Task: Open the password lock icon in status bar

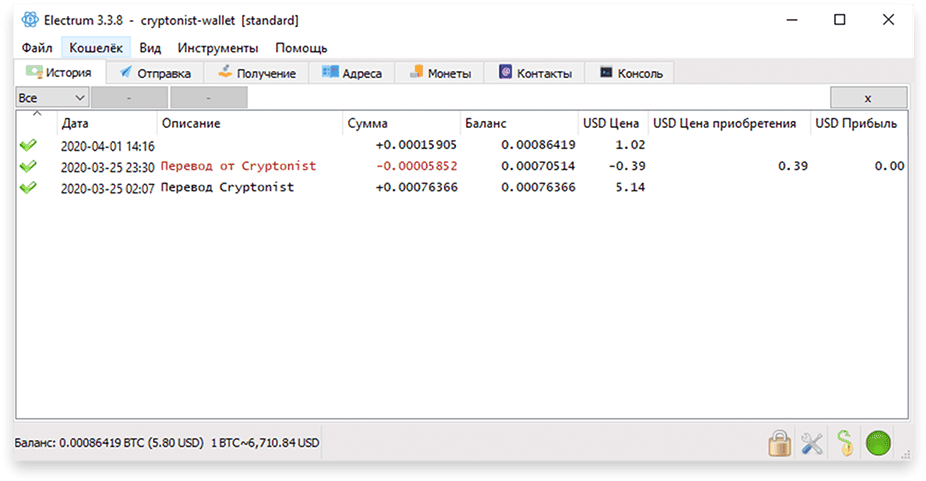Action: [x=780, y=443]
